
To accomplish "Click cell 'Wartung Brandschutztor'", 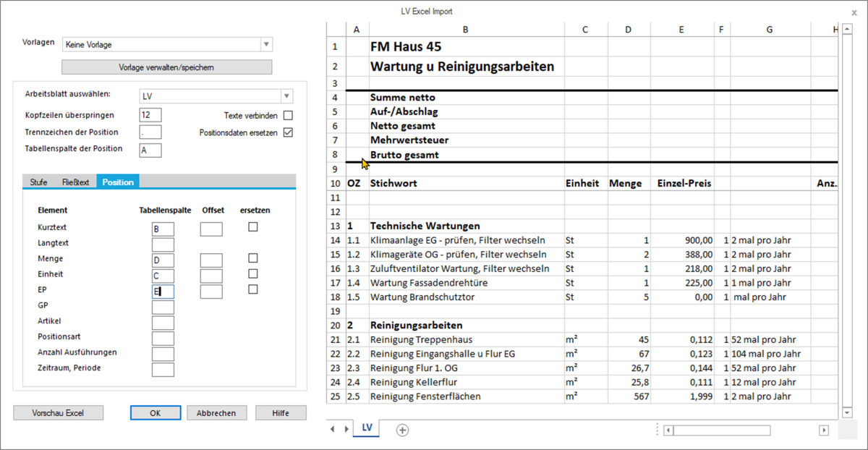I will click(465, 297).
